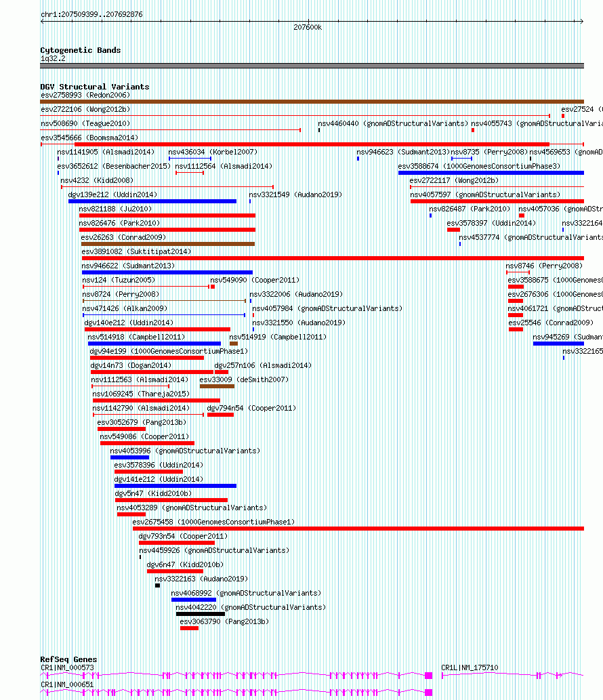Select nsv1141905 (Alsmadi2014) variant
This screenshot has width=603, height=700.
[x=106, y=152]
